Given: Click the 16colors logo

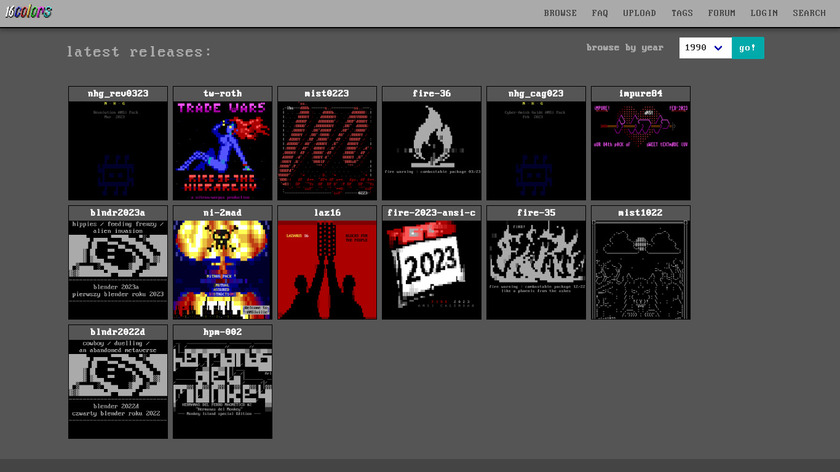Looking at the screenshot, I should pyautogui.click(x=28, y=13).
